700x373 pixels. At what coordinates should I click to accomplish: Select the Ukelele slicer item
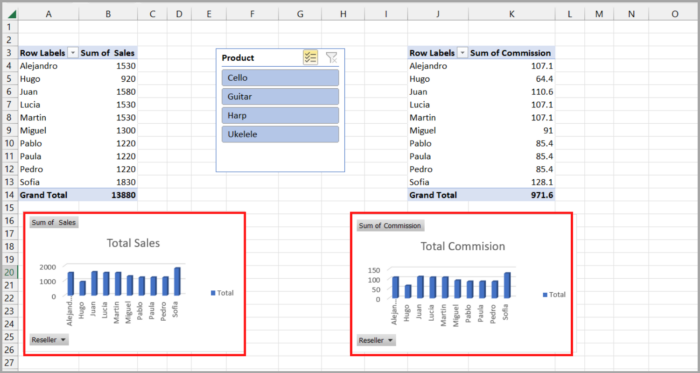(x=280, y=134)
